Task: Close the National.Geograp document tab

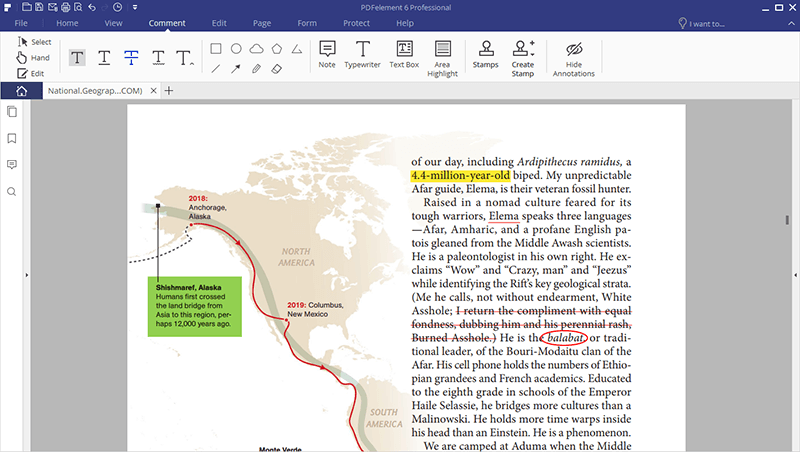Action: point(153,91)
